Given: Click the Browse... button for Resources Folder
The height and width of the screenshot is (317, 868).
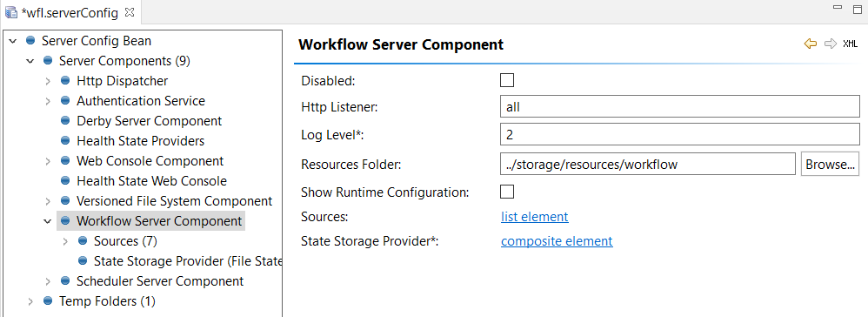Looking at the screenshot, I should [x=830, y=165].
